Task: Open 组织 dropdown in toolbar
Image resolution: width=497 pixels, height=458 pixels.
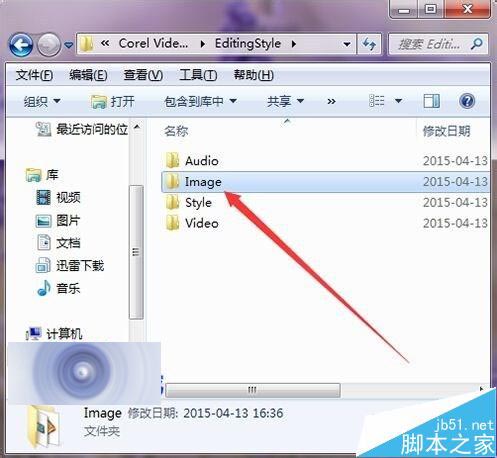Action: click(42, 101)
